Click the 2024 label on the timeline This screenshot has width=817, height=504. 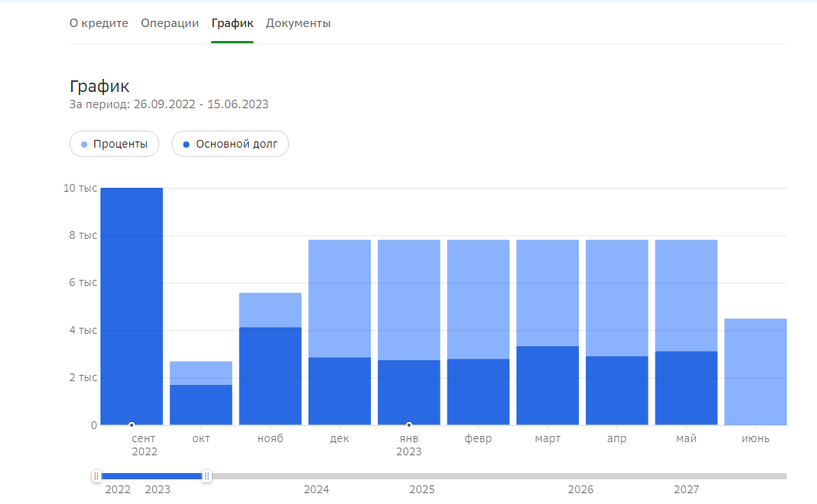[316, 489]
